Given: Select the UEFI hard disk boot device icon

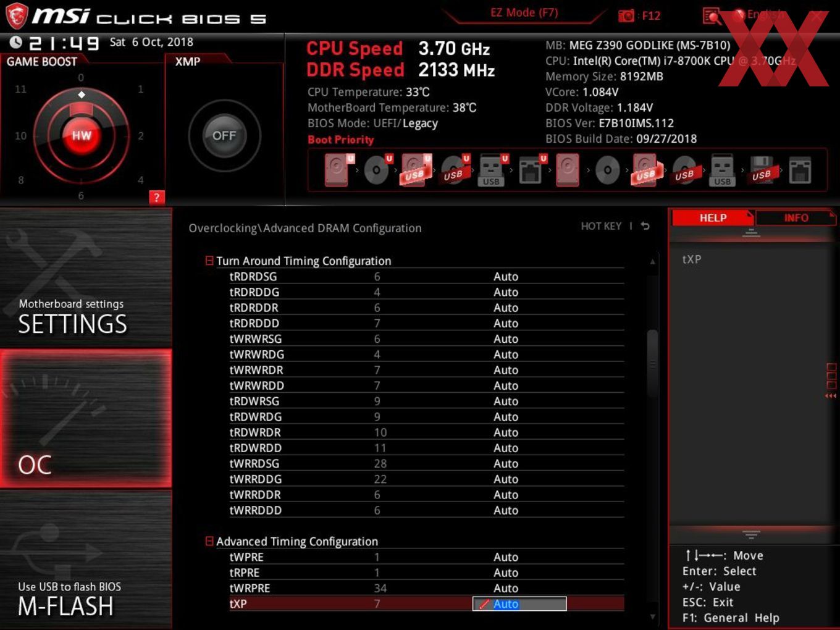Looking at the screenshot, I should coord(338,170).
